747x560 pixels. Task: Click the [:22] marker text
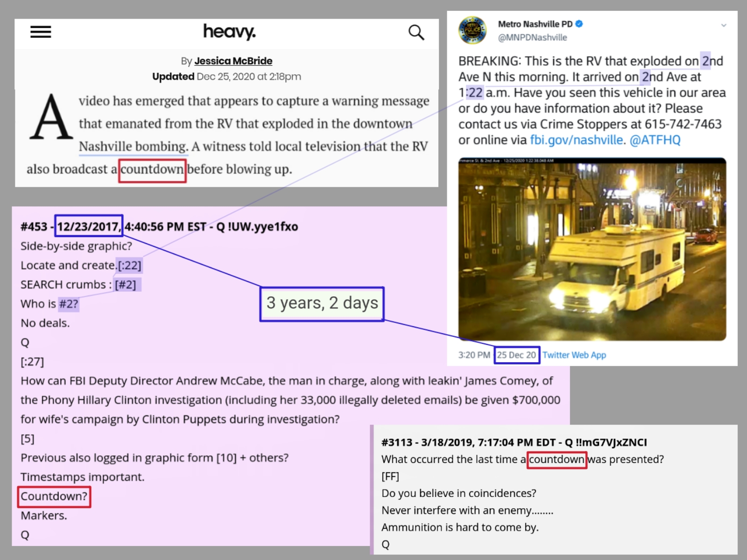tap(129, 266)
